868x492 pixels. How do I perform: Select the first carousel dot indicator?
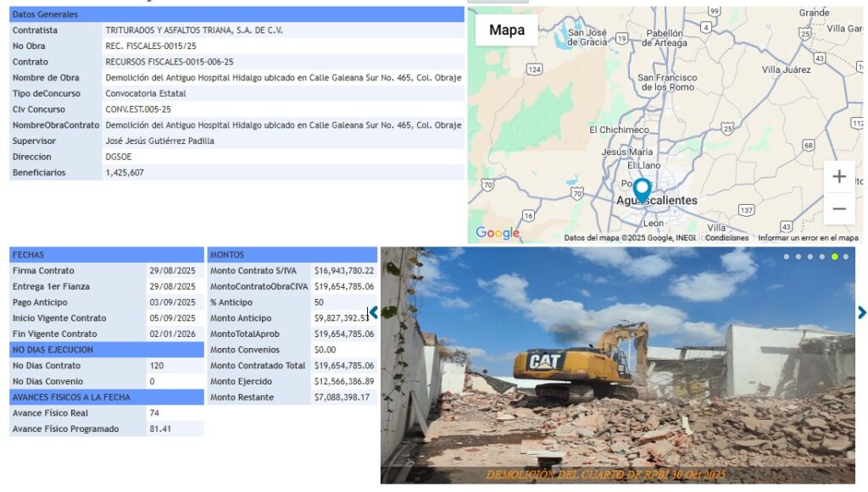pos(787,257)
